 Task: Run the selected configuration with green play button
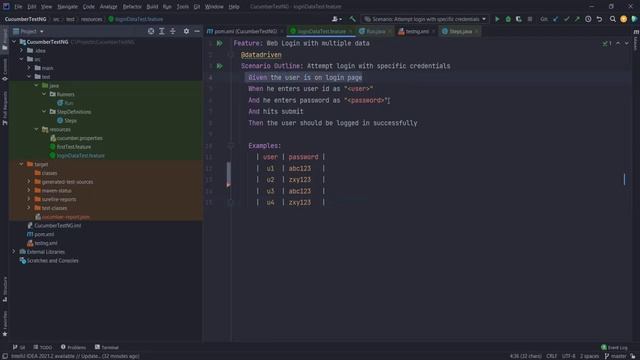(497, 19)
